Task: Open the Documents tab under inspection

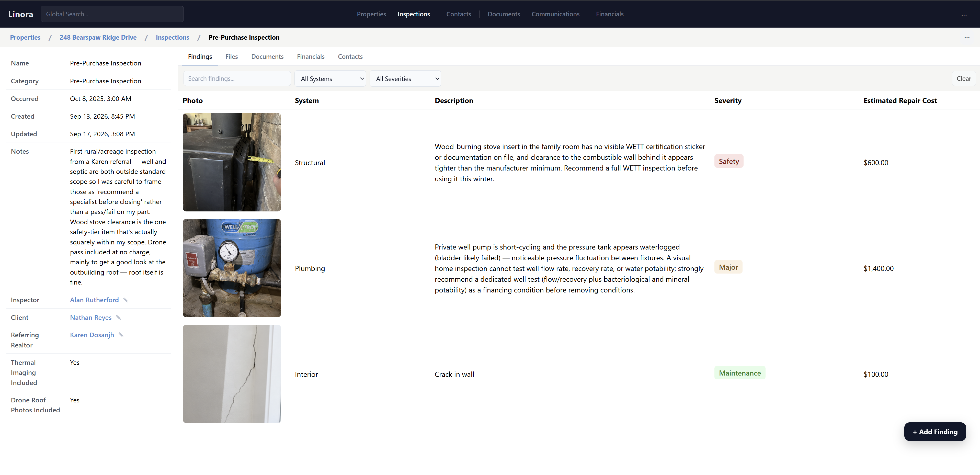Action: pos(267,57)
